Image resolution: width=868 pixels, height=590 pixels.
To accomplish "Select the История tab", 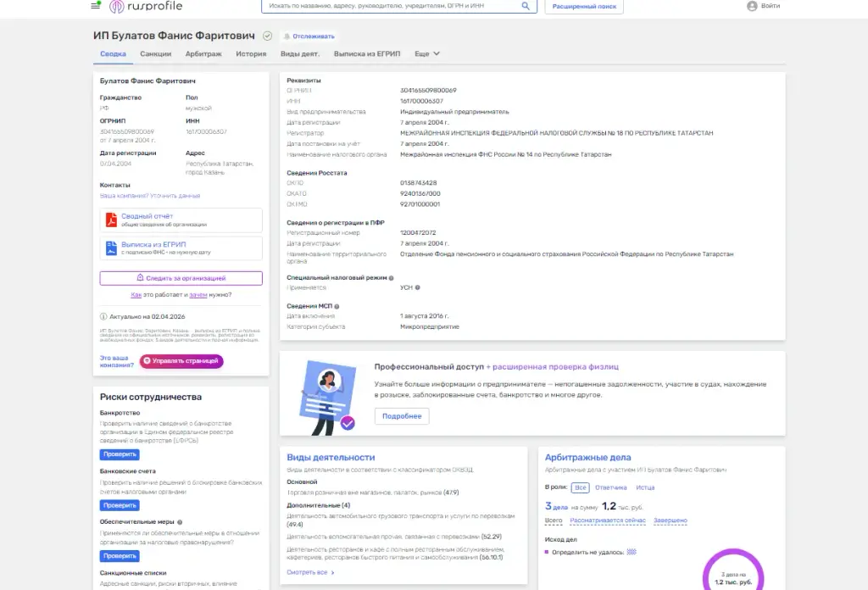I will pos(251,53).
